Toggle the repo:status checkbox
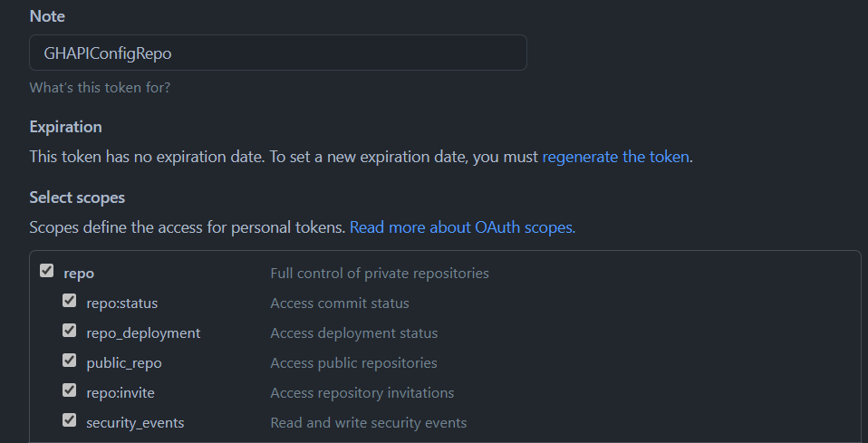This screenshot has height=443, width=868. coord(69,301)
